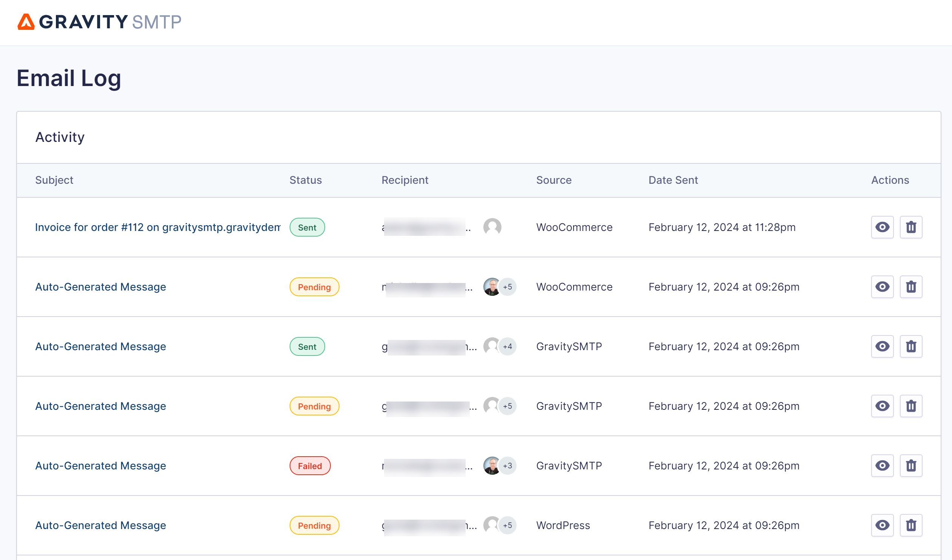The width and height of the screenshot is (952, 560).
Task: Click the Failed status badge
Action: point(310,466)
